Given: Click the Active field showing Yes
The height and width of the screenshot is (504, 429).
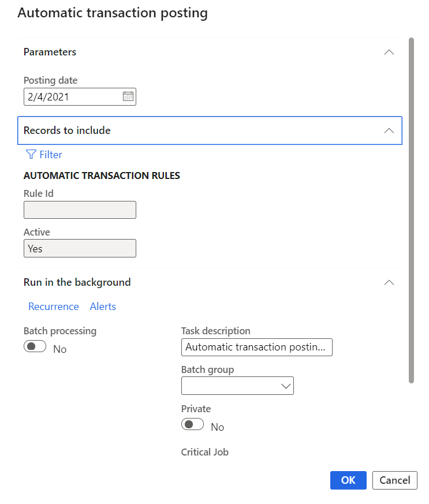Looking at the screenshot, I should tap(80, 248).
